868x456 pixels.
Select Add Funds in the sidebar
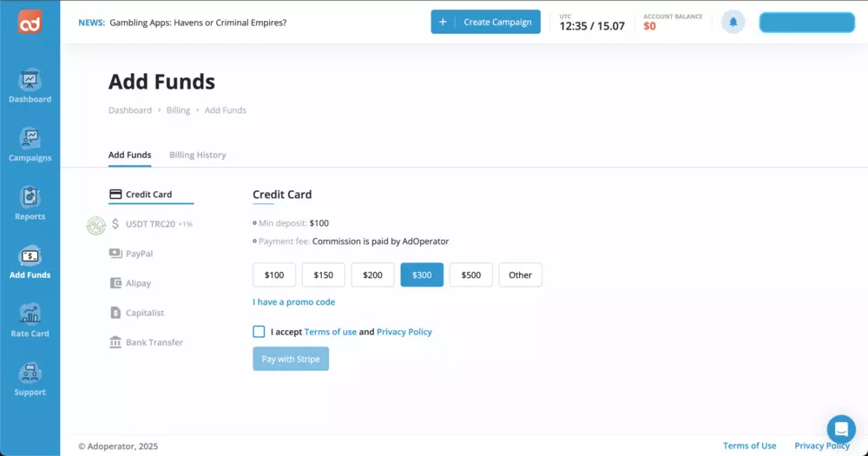click(x=30, y=262)
